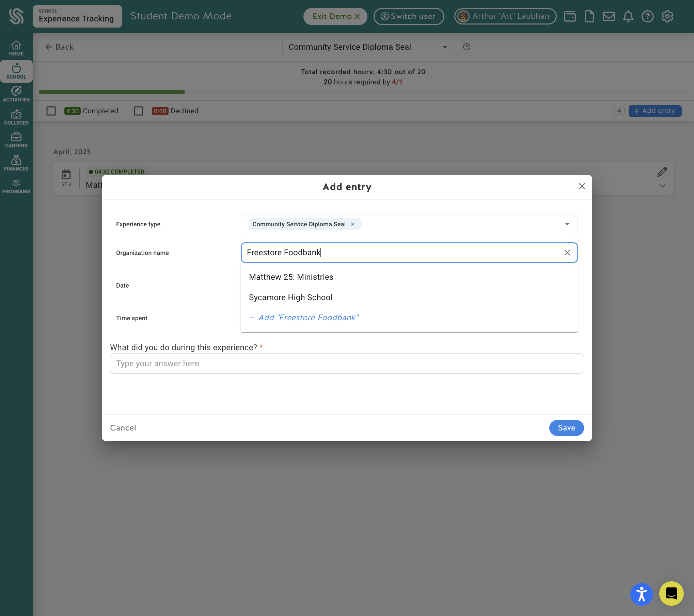The width and height of the screenshot is (694, 616).
Task: Expand the April entry chevron
Action: (662, 186)
